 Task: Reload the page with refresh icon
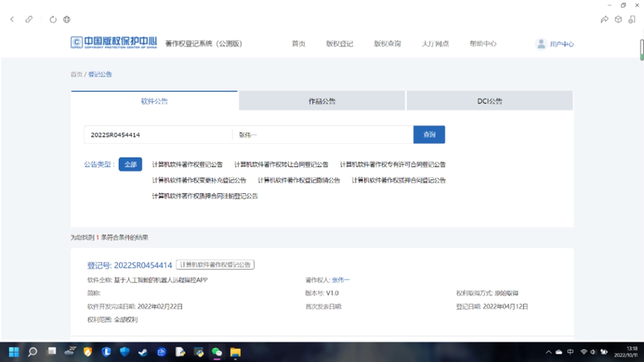pyautogui.click(x=53, y=20)
